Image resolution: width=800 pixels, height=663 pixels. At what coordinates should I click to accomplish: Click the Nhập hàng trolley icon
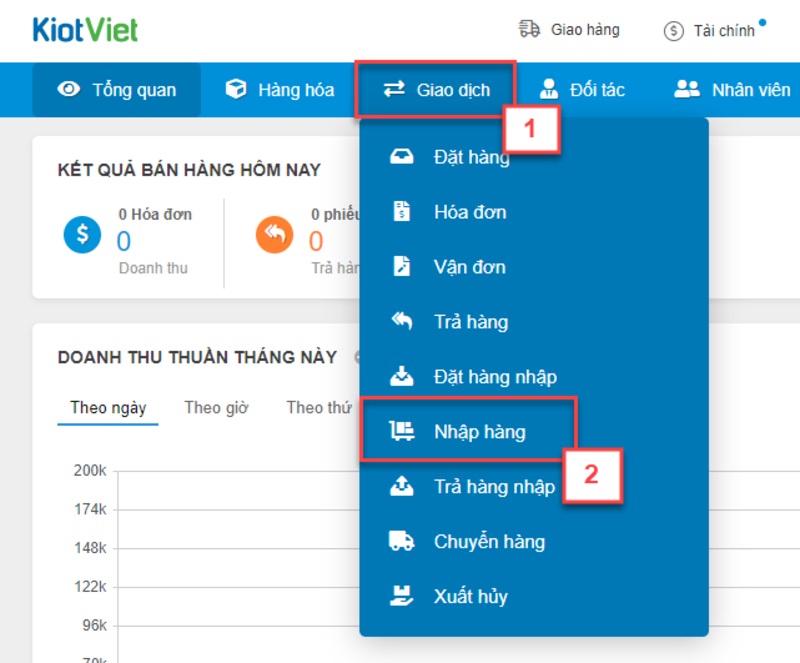pos(402,431)
